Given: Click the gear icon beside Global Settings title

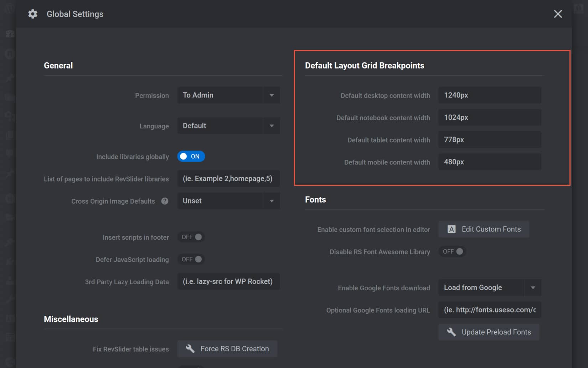Looking at the screenshot, I should [x=32, y=14].
